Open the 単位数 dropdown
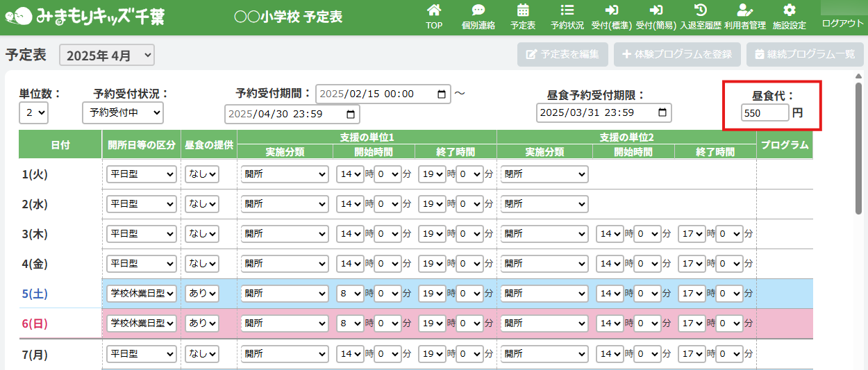 pyautogui.click(x=33, y=112)
